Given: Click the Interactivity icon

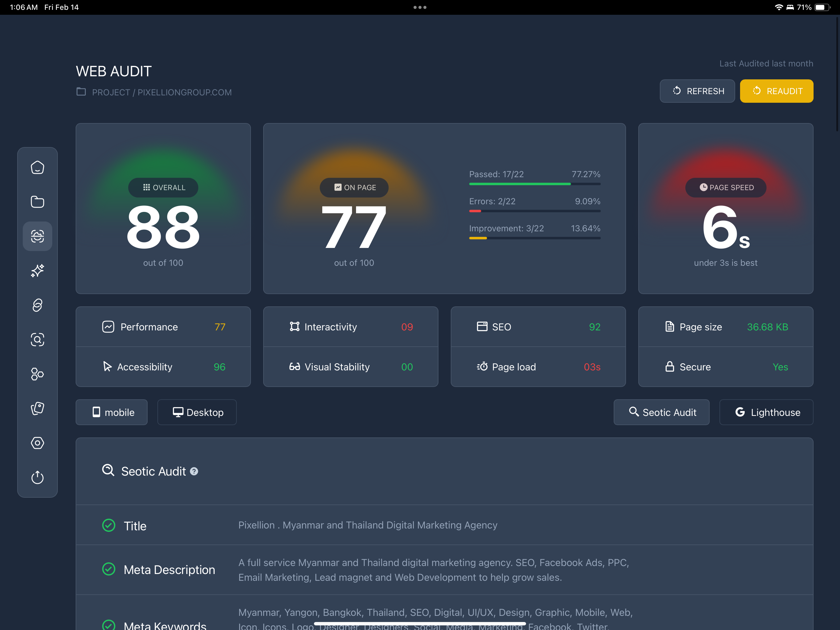Looking at the screenshot, I should coord(294,326).
